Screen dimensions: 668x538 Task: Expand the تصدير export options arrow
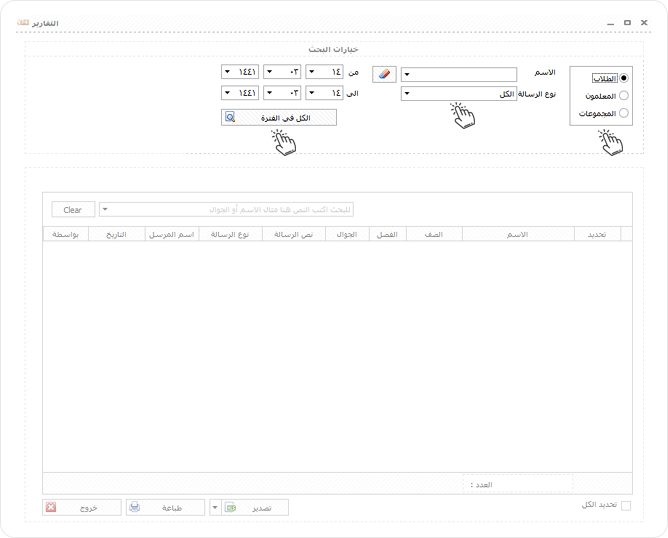[215, 507]
